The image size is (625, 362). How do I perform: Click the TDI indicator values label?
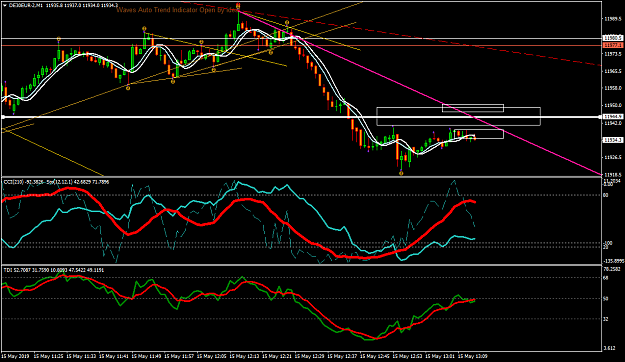tap(54, 270)
